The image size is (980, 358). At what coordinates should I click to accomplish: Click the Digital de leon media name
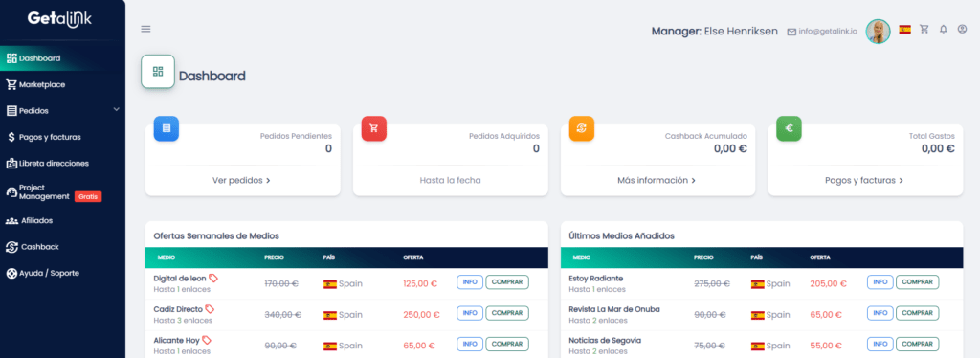tap(179, 278)
